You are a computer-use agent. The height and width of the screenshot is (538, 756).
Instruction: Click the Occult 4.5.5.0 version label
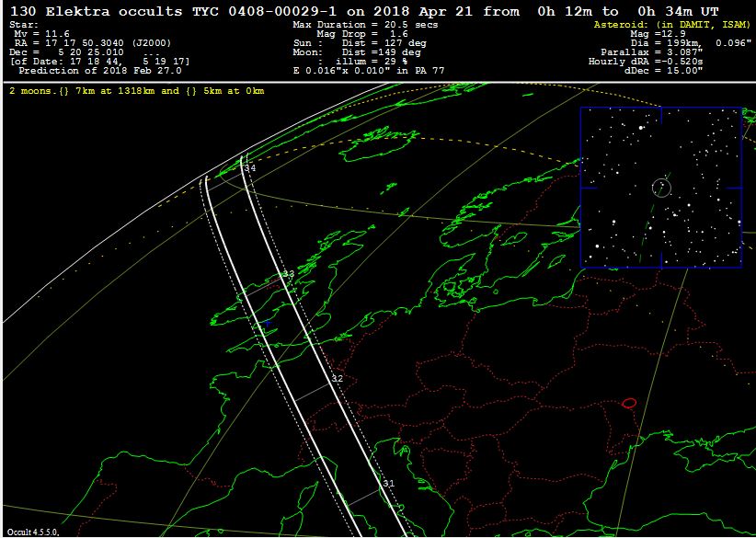pos(33,532)
